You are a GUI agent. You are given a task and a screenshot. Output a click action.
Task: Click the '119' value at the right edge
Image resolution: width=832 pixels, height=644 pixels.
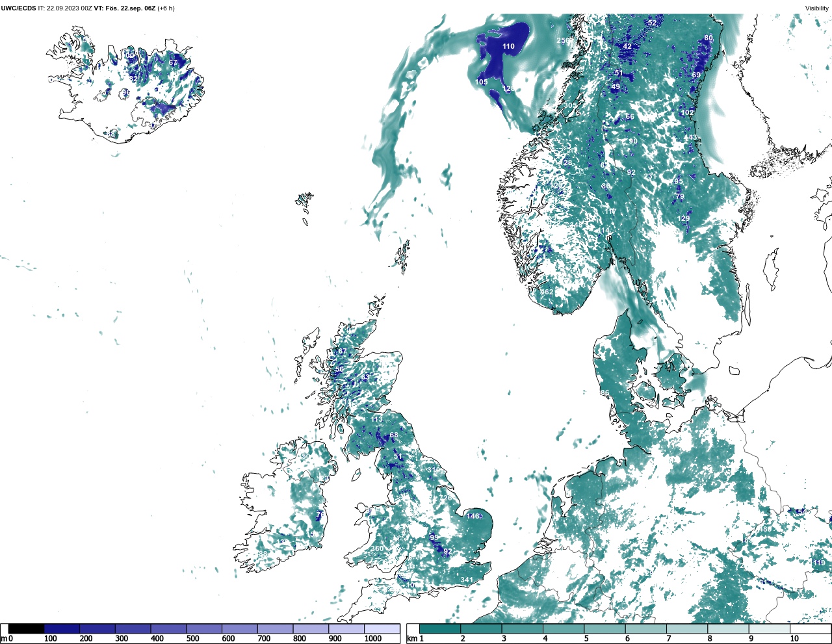pos(818,563)
